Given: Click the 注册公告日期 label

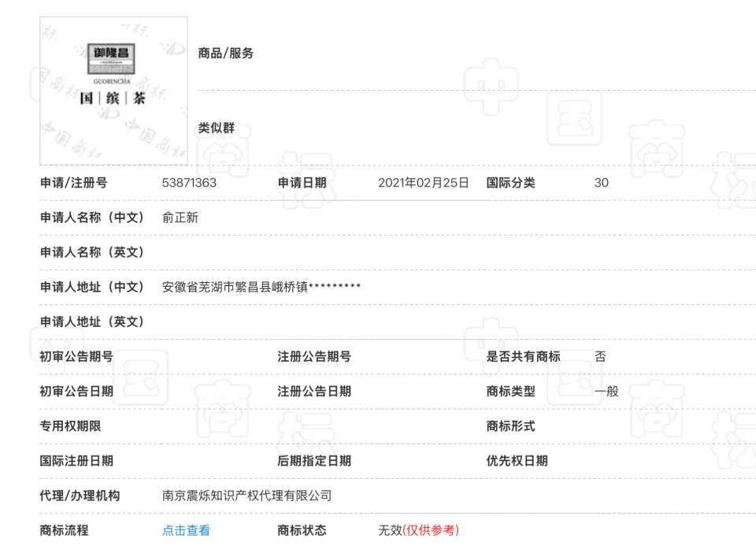Looking at the screenshot, I should [314, 392].
